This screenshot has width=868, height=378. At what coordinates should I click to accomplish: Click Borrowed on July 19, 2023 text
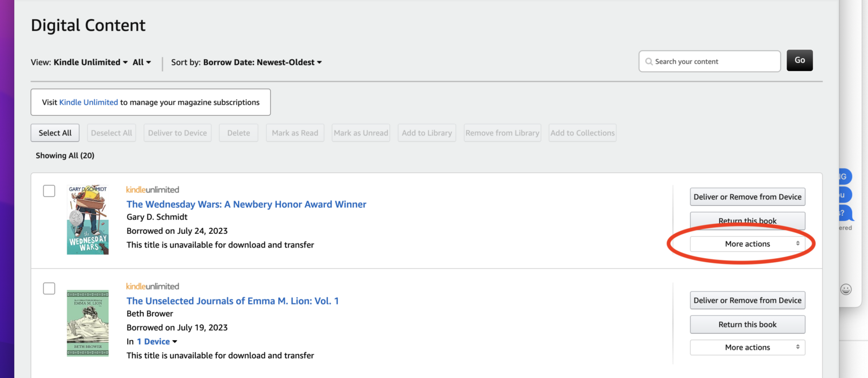(177, 327)
